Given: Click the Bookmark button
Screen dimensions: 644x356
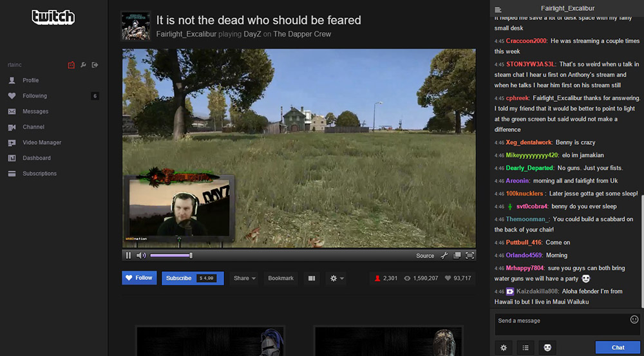Looking at the screenshot, I should pos(281,278).
